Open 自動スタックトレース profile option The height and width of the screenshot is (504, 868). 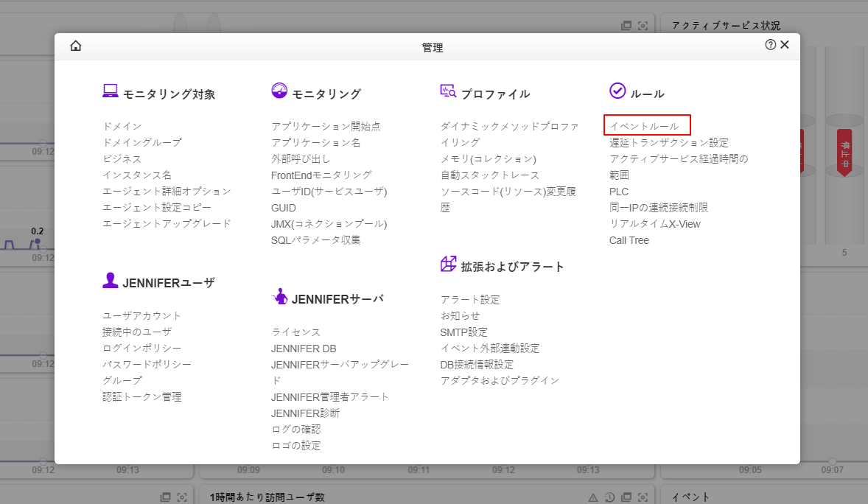(489, 175)
